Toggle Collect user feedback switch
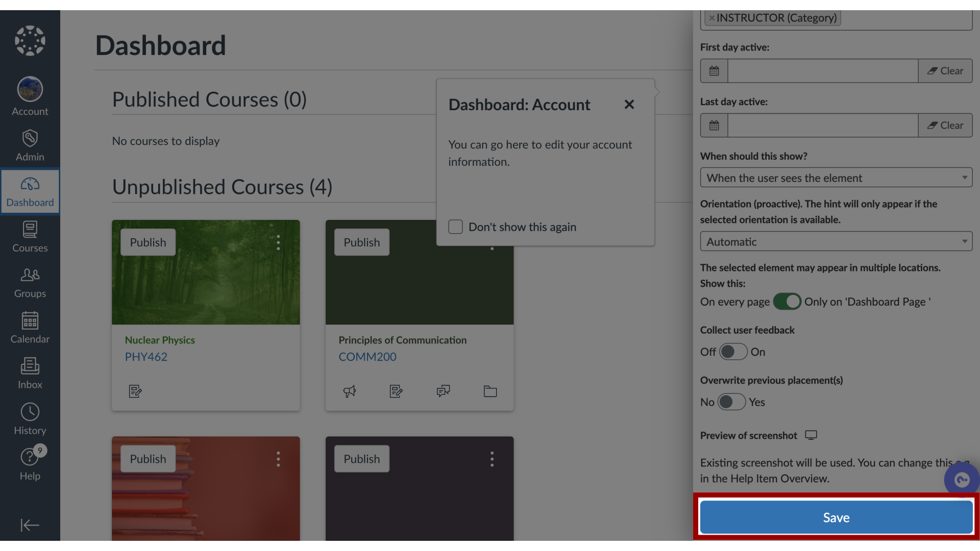980x551 pixels. [733, 352]
